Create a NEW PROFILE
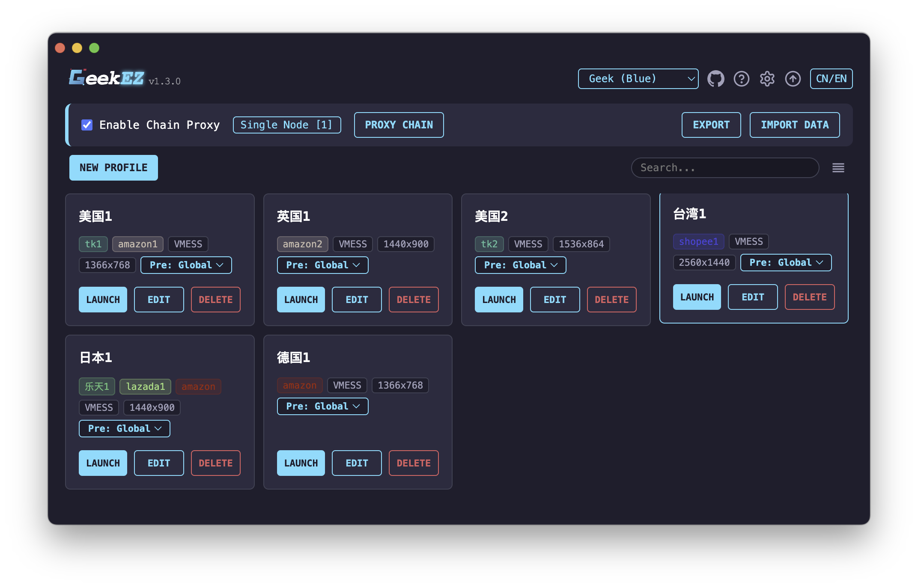 click(x=113, y=168)
